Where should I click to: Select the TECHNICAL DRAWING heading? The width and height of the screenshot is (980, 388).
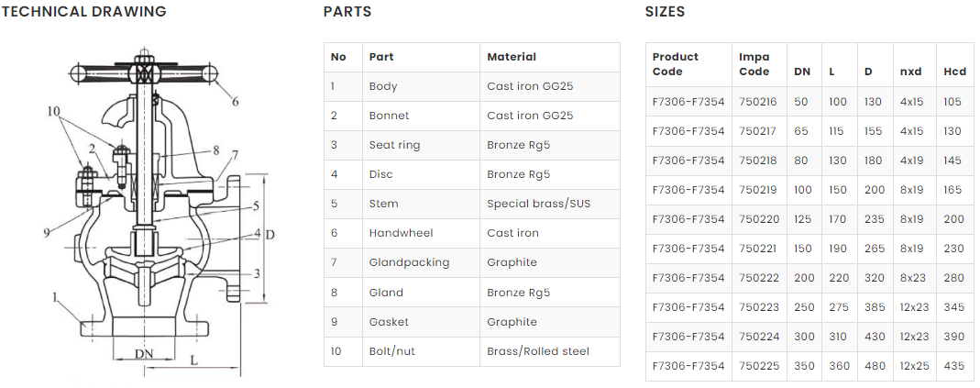pos(83,12)
